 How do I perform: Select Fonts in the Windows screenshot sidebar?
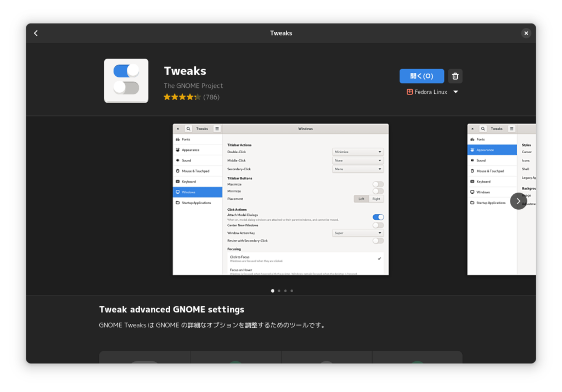pos(198,139)
